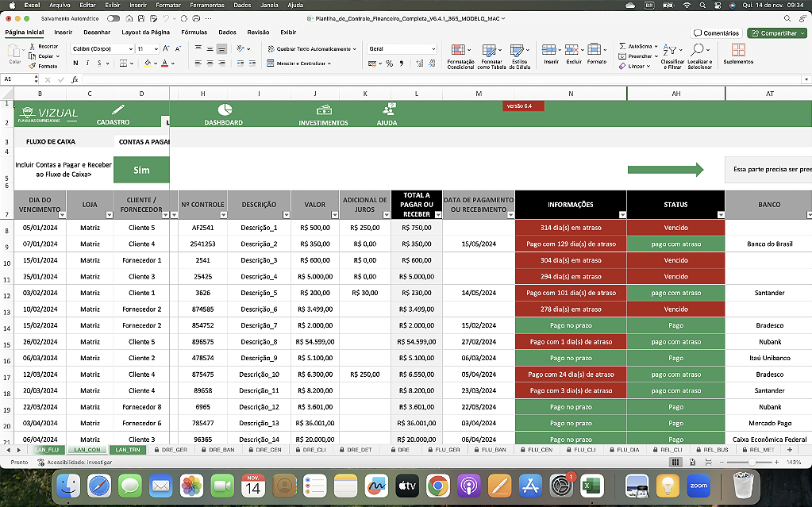Click the Inserir cells icon

pyautogui.click(x=548, y=50)
